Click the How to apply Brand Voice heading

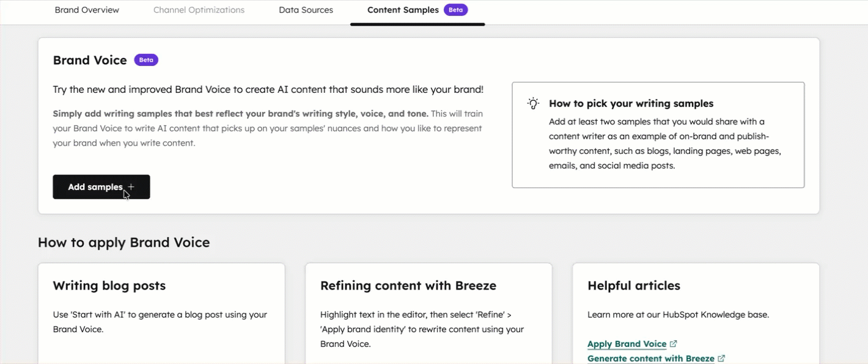click(123, 242)
